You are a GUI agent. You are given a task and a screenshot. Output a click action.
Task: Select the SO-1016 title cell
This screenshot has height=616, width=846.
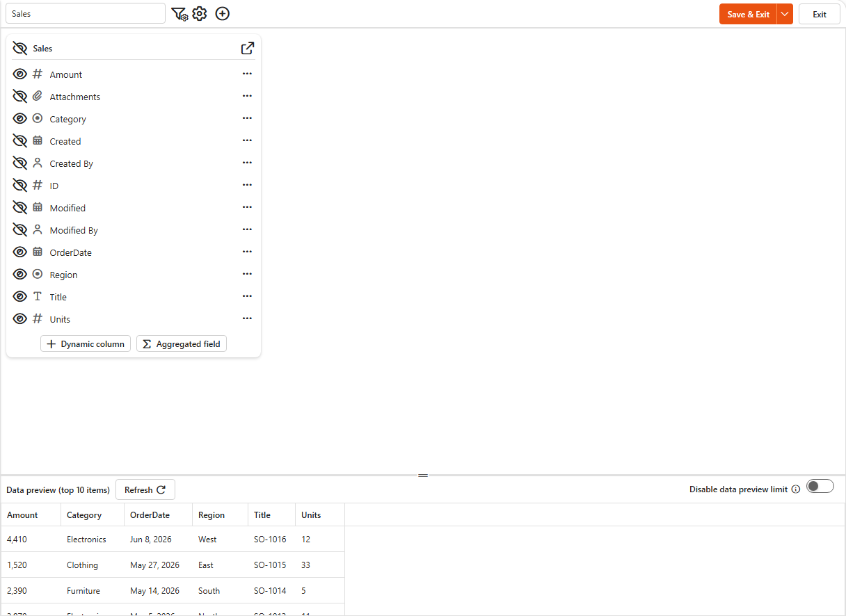pyautogui.click(x=271, y=540)
